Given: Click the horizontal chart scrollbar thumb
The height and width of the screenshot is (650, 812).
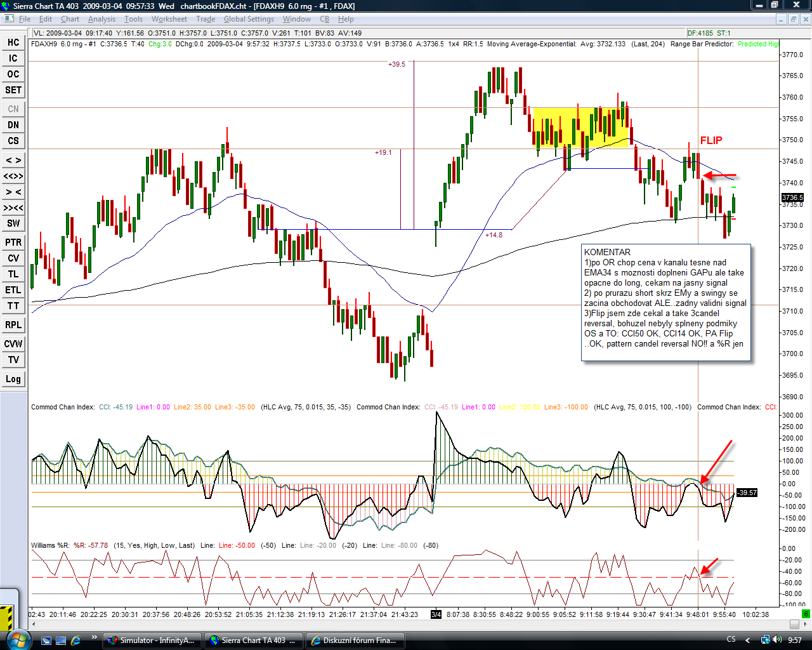Looking at the screenshot, I should pos(794,624).
